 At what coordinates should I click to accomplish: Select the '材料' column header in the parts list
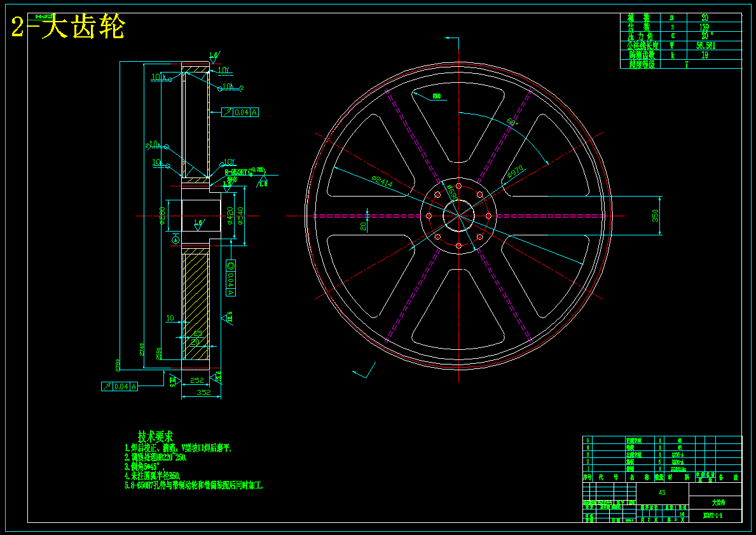click(679, 476)
